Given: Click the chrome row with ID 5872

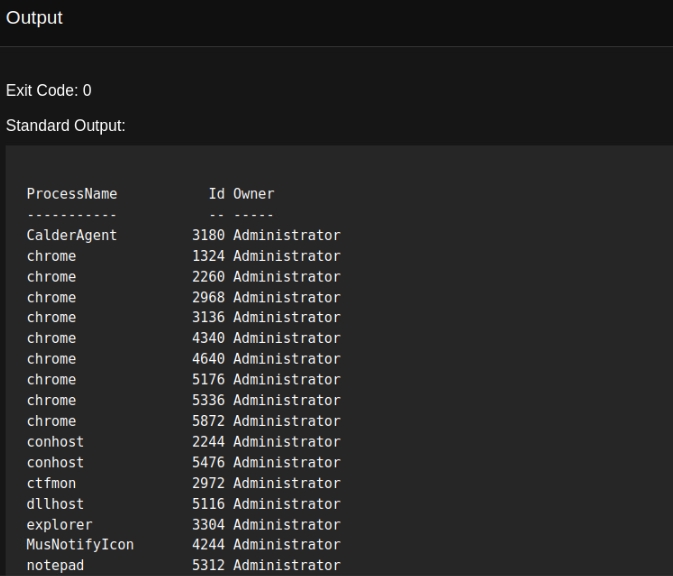Looking at the screenshot, I should tap(51, 421).
